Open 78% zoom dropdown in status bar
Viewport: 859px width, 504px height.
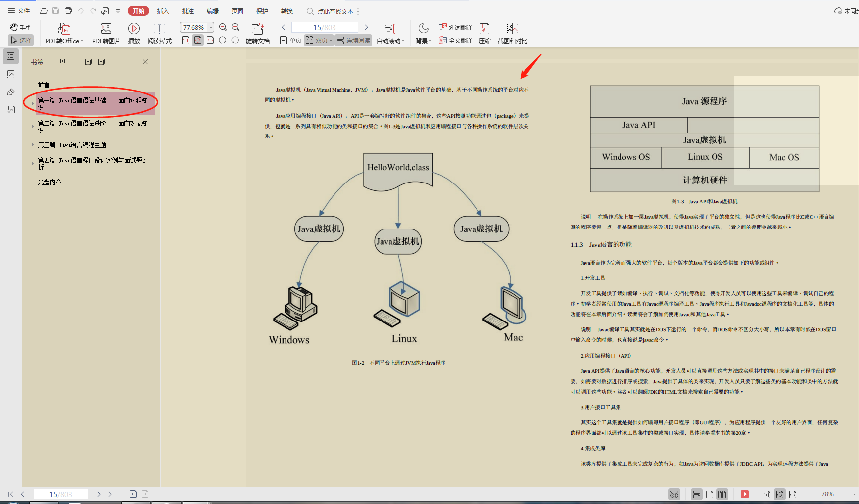click(x=854, y=494)
